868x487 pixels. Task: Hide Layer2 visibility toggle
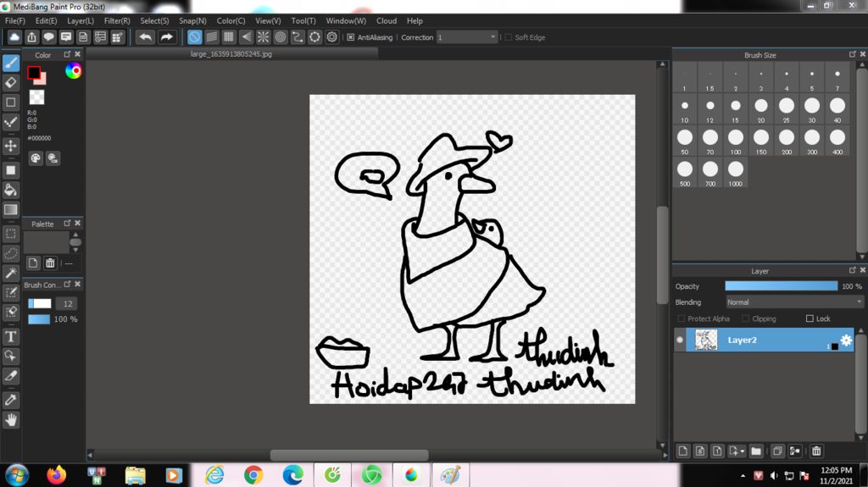680,340
